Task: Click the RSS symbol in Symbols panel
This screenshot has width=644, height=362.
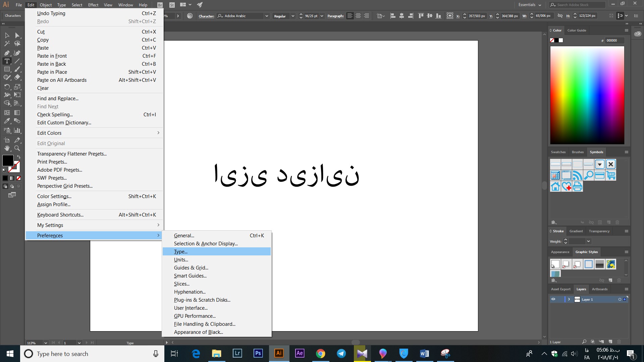Action: click(x=578, y=175)
